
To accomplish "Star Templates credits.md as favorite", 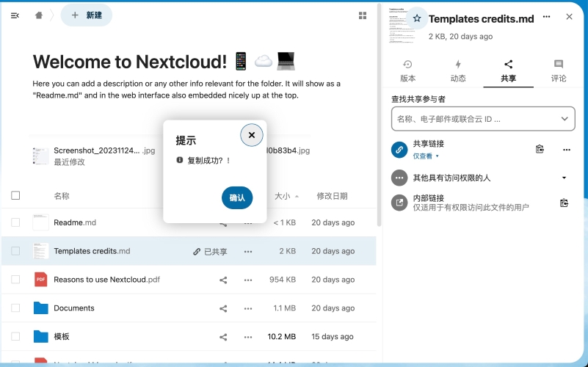I will (x=417, y=18).
